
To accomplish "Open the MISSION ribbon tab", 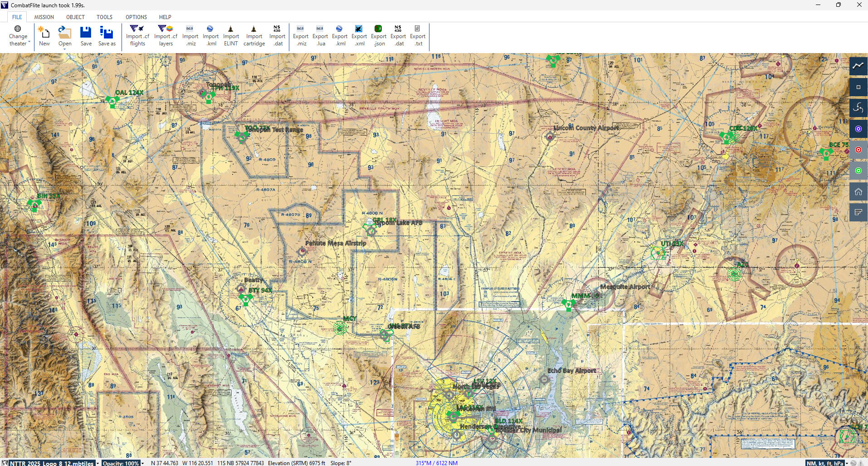I will [44, 17].
